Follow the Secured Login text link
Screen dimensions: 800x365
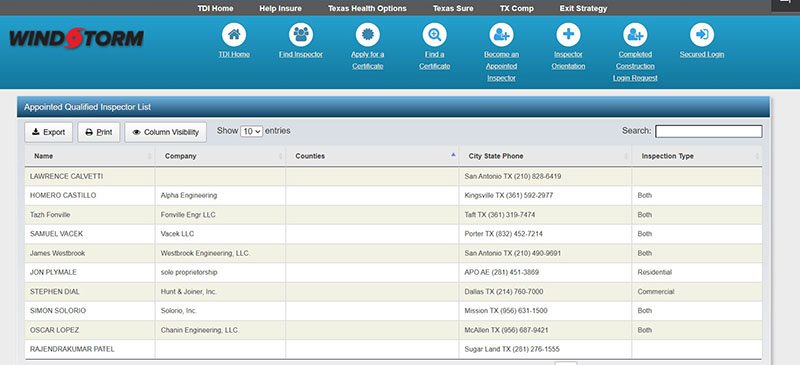pyautogui.click(x=702, y=54)
